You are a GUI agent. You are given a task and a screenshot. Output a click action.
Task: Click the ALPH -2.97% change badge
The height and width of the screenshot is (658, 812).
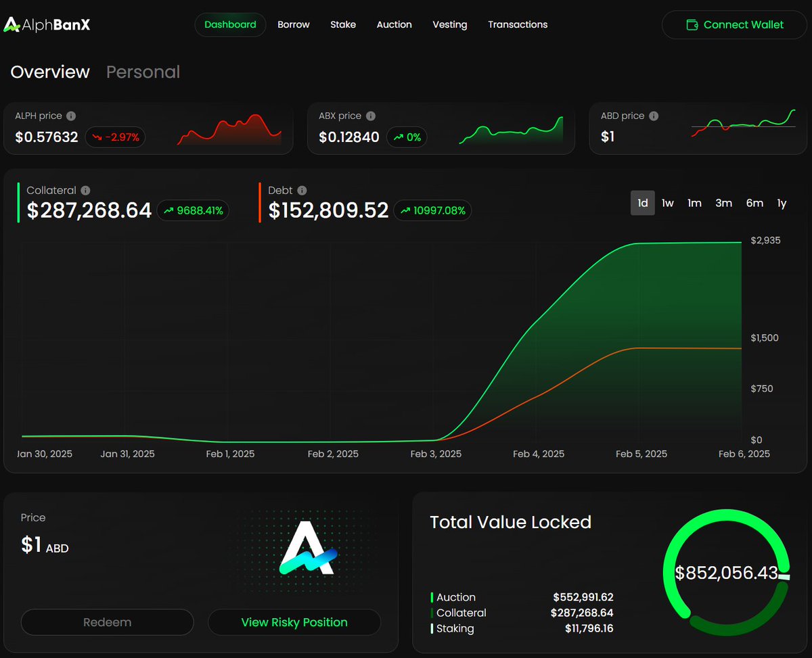(x=115, y=137)
